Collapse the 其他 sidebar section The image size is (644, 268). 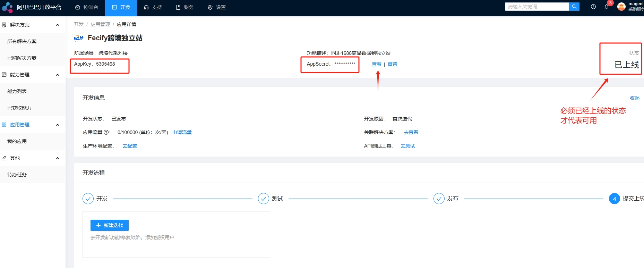pos(58,158)
